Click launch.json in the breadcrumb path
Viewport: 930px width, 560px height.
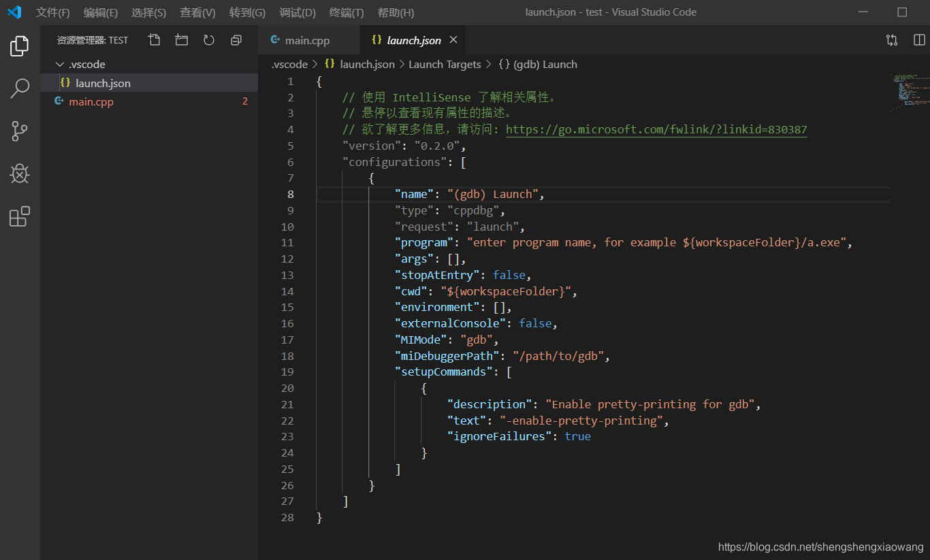[367, 65]
